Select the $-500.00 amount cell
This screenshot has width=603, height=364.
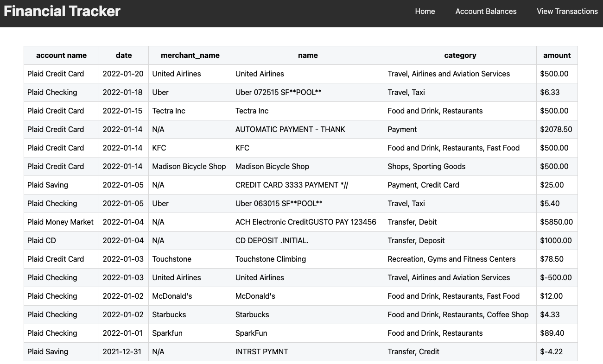click(557, 277)
